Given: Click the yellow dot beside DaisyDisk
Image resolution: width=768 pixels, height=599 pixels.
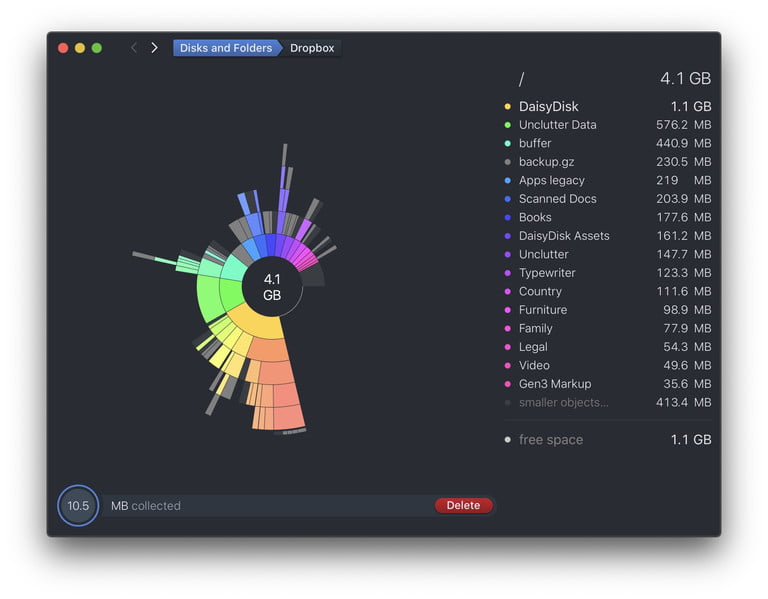Looking at the screenshot, I should click(x=508, y=107).
